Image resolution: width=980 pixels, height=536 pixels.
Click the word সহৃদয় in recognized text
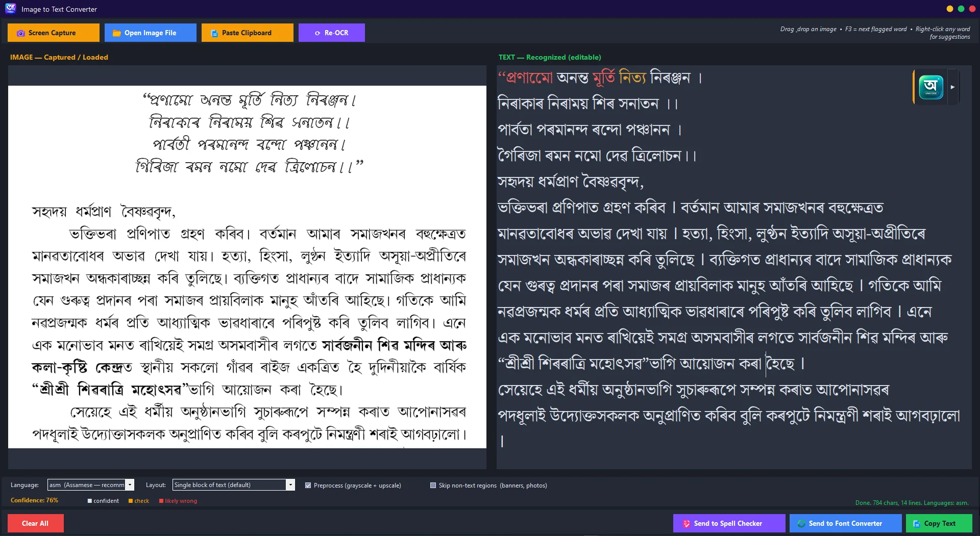tap(516, 182)
